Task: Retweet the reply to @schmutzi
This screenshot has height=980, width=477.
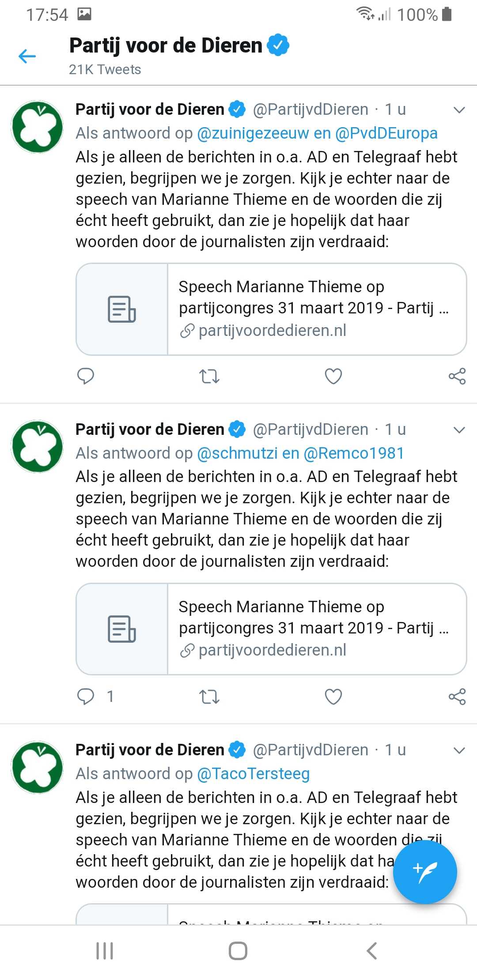Action: (x=209, y=697)
